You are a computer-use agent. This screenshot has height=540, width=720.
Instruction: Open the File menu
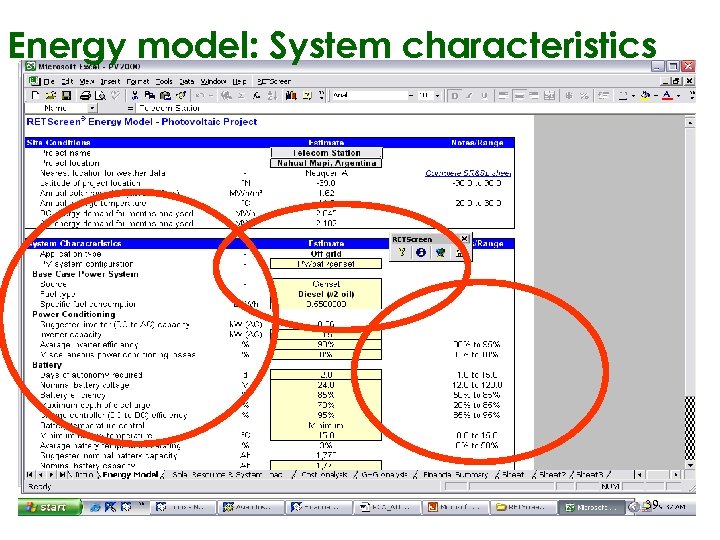[x=49, y=82]
